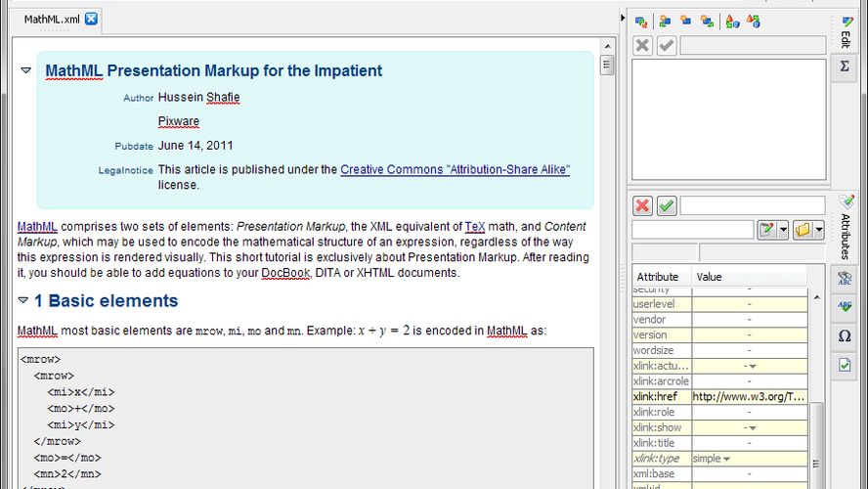Click the green checkmark in Attributes pane
The image size is (868, 489).
(667, 206)
